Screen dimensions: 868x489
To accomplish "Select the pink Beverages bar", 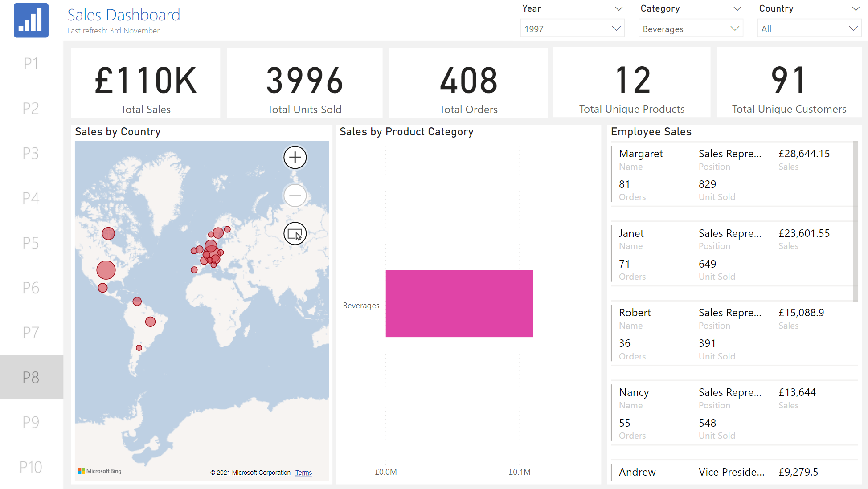I will [x=459, y=303].
